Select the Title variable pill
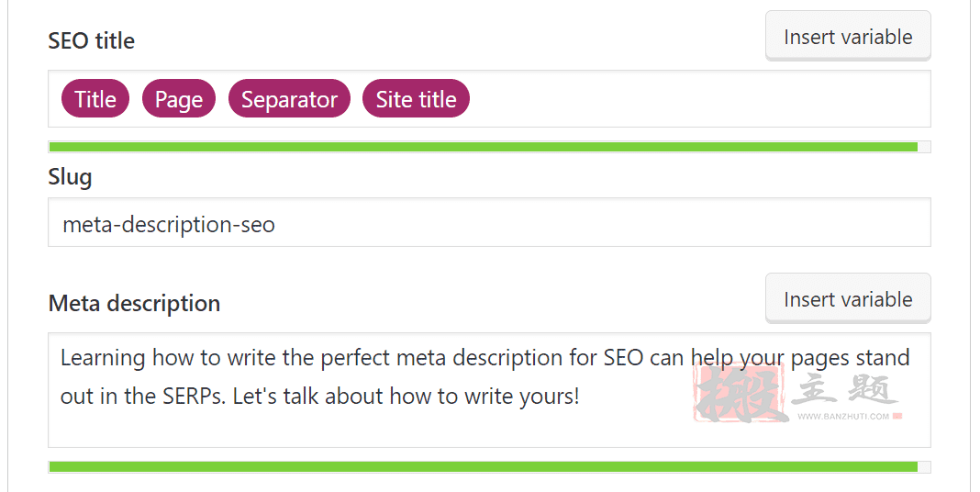Screen dimensions: 980x492 (95, 99)
